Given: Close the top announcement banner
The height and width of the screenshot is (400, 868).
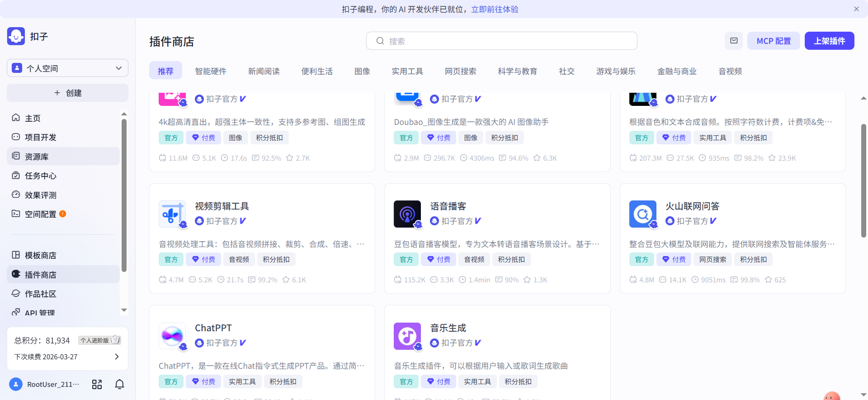Looking at the screenshot, I should tap(856, 9).
